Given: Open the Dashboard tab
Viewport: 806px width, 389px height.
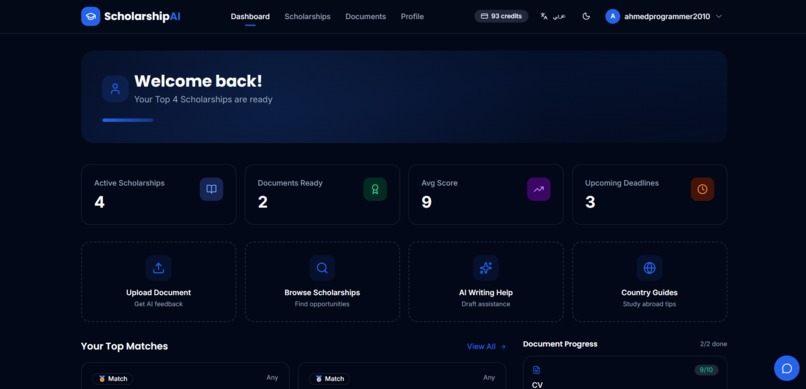Looking at the screenshot, I should click(x=250, y=16).
